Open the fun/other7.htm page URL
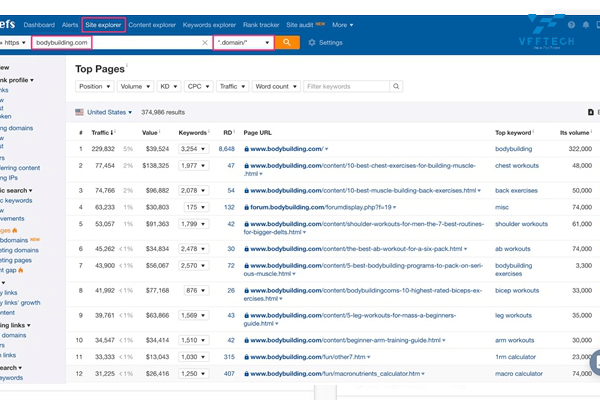This screenshot has width=600, height=400. coord(308,357)
